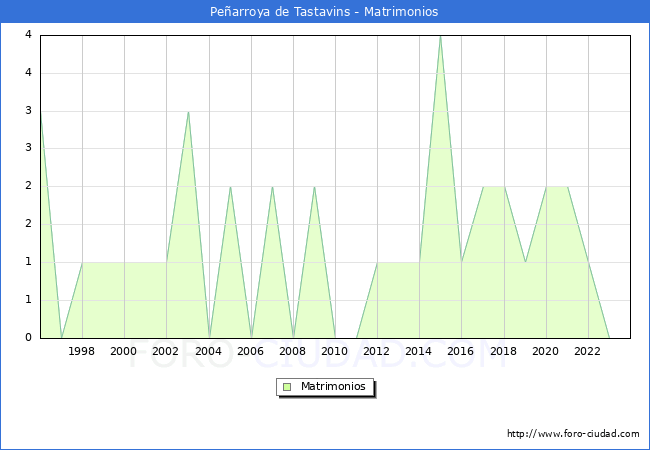Select the 2020 x-axis label

(x=545, y=351)
